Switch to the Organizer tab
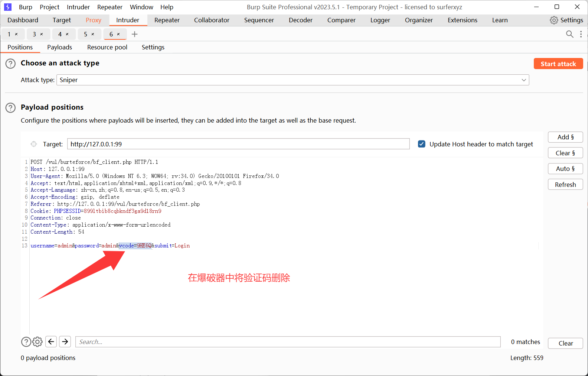The height and width of the screenshot is (376, 588). point(419,20)
